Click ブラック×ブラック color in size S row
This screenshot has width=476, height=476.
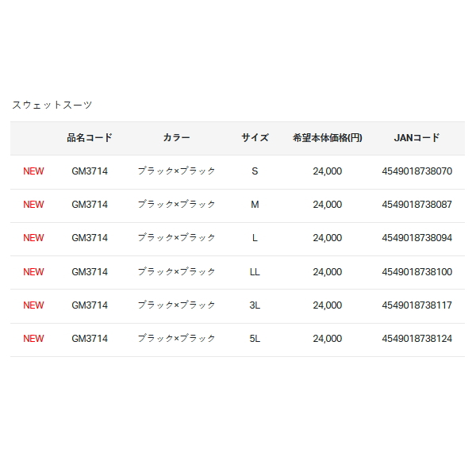(176, 171)
